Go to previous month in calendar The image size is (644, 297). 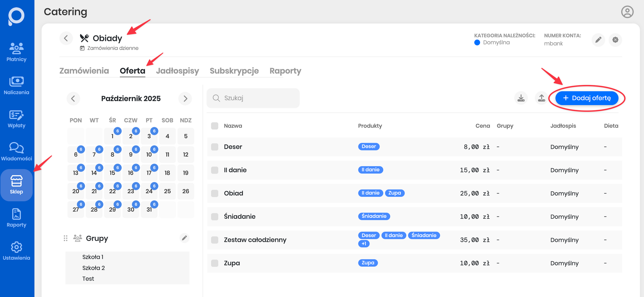73,99
